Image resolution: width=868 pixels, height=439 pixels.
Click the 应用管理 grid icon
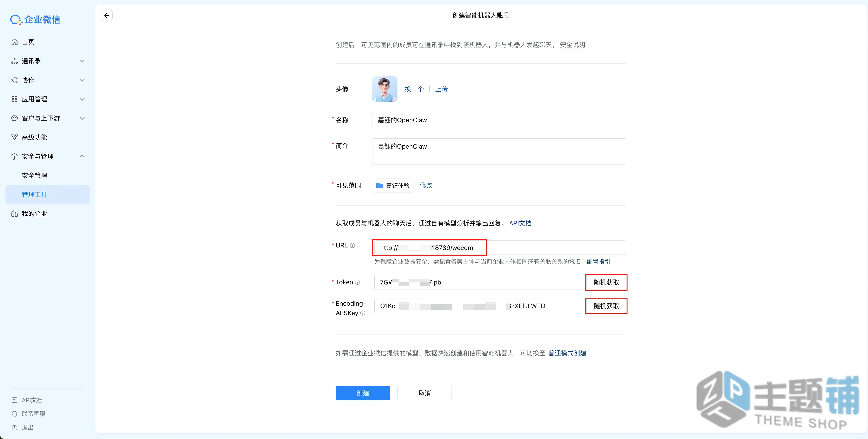[15, 99]
